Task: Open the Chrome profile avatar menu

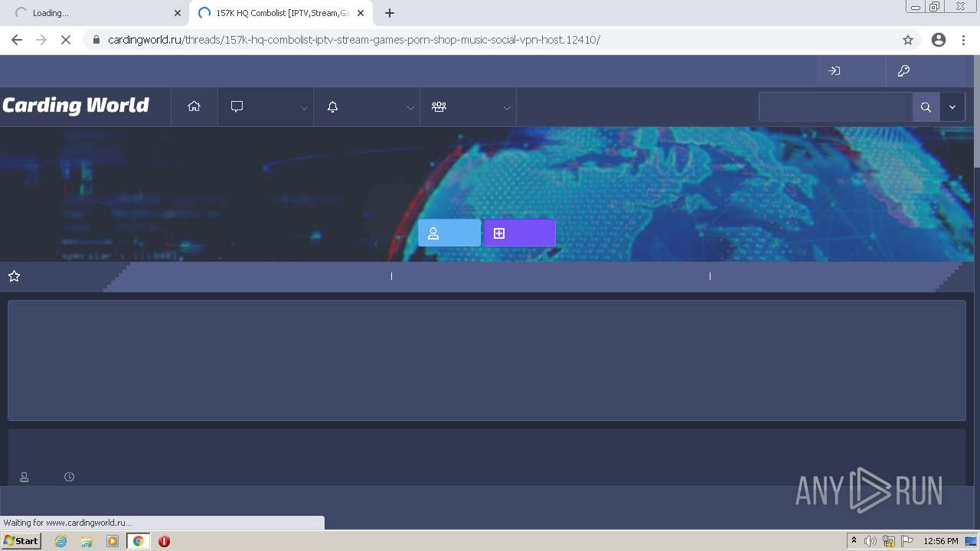Action: click(939, 40)
